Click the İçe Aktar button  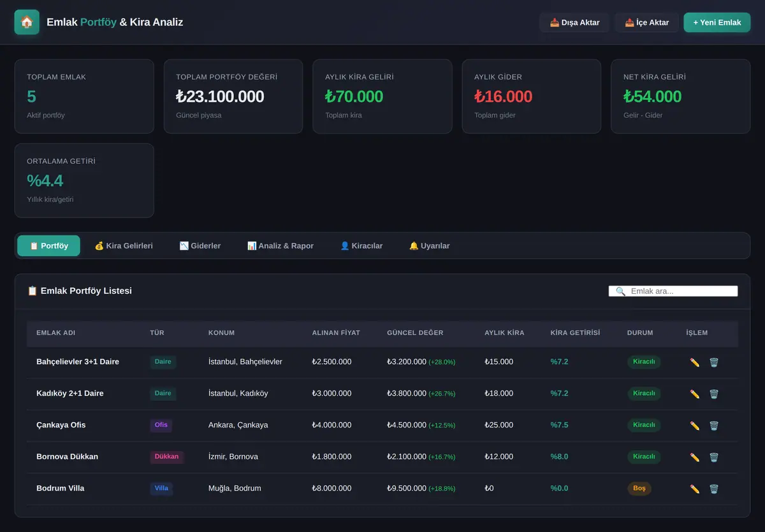pyautogui.click(x=646, y=22)
